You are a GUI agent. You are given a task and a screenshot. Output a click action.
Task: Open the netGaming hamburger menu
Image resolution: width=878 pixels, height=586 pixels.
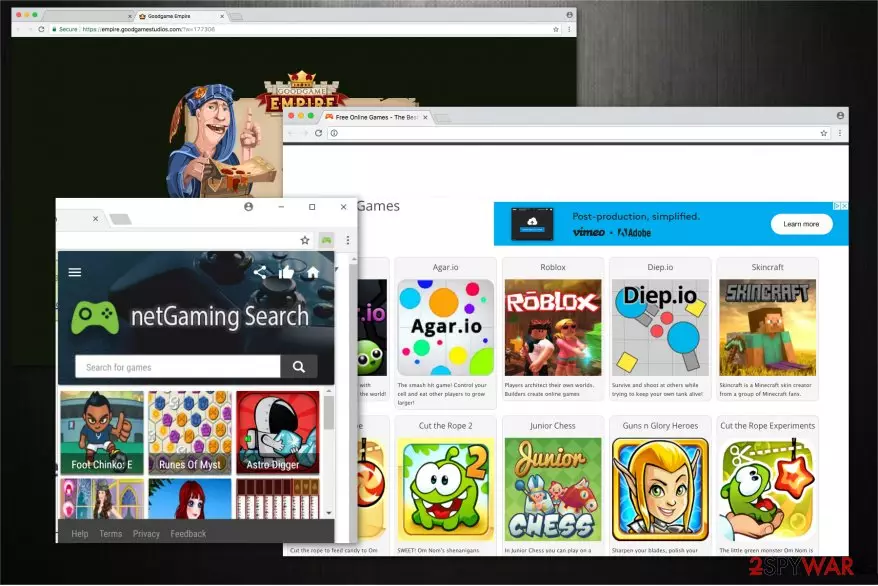(x=74, y=272)
